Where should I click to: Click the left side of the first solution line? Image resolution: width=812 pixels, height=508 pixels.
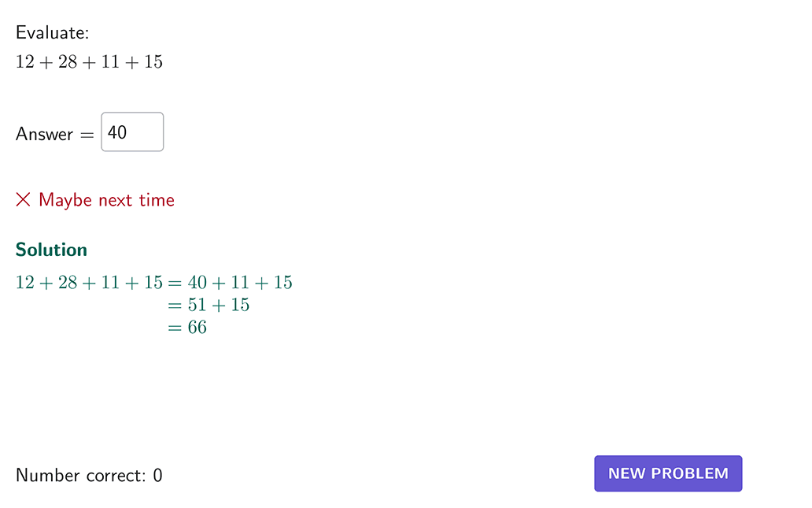coord(89,282)
